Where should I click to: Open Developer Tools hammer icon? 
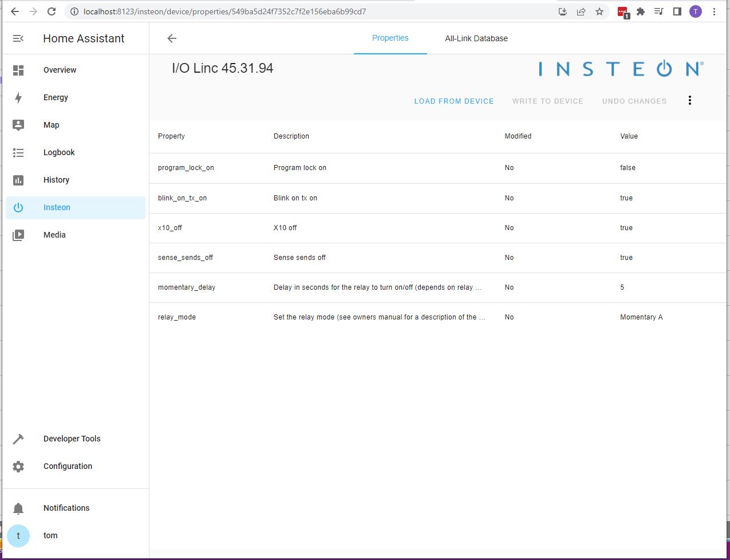pyautogui.click(x=18, y=438)
